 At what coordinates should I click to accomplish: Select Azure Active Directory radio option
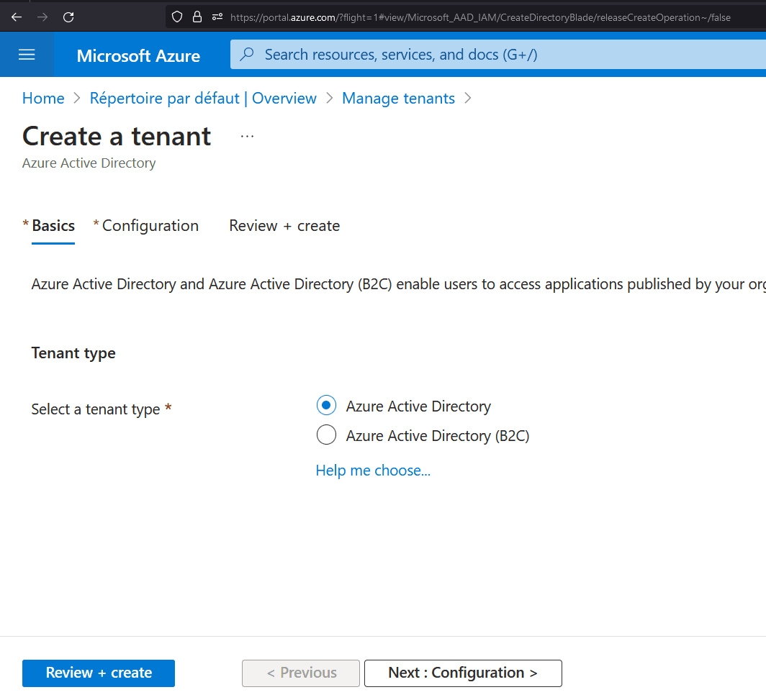click(x=326, y=406)
